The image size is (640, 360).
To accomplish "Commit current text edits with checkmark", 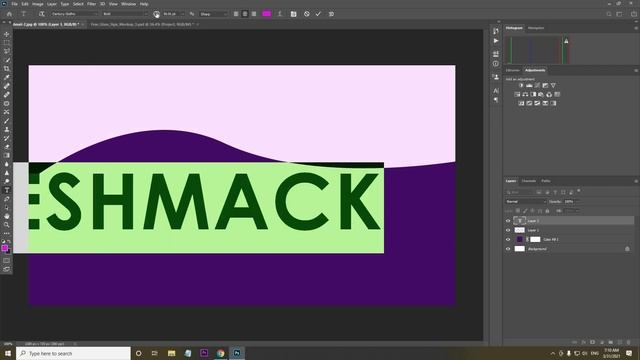I will pyautogui.click(x=318, y=14).
